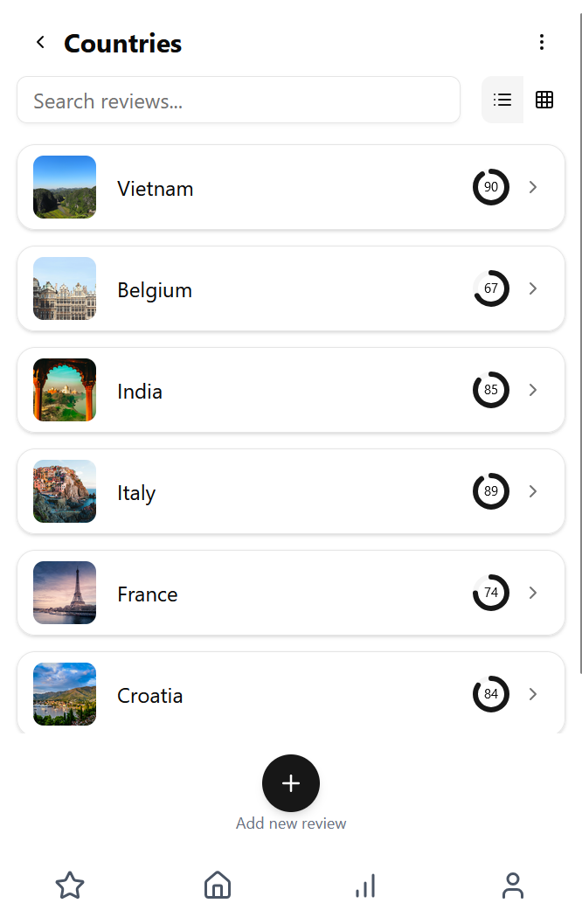Image resolution: width=582 pixels, height=924 pixels.
Task: Open the France photo thumbnail
Action: pyautogui.click(x=65, y=593)
